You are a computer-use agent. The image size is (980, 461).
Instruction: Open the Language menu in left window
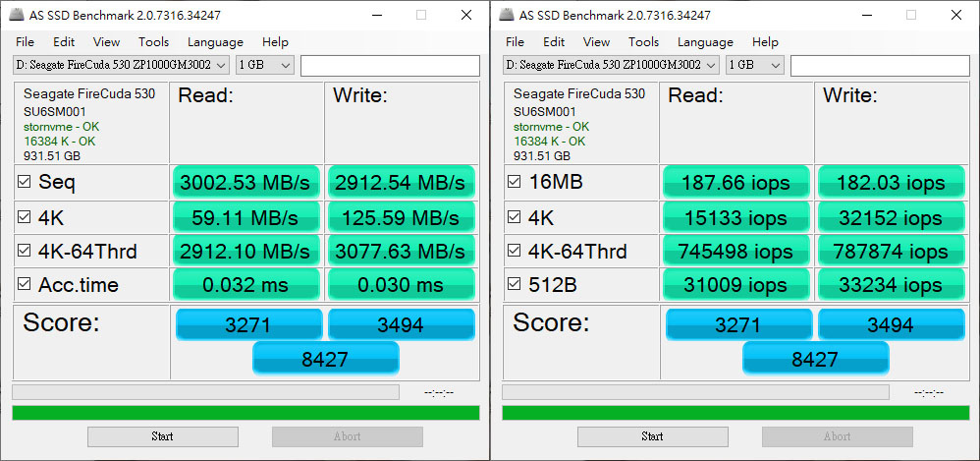215,42
